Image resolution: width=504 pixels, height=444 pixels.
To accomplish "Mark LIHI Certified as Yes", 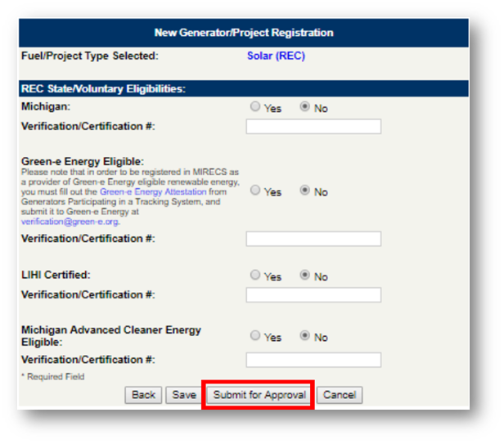I will [x=256, y=276].
